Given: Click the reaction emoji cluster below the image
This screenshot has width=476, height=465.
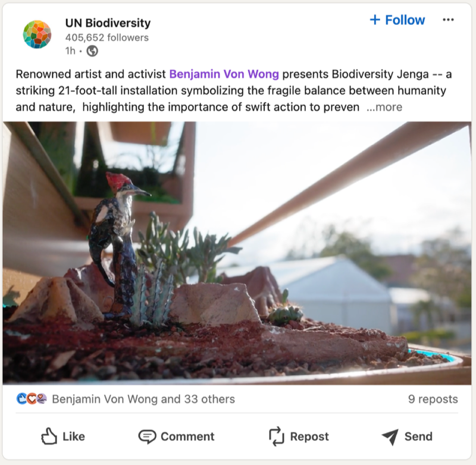Looking at the screenshot, I should (x=32, y=399).
